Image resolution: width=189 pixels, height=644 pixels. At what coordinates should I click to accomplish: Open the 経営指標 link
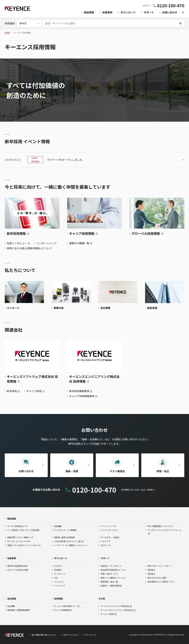(152, 308)
